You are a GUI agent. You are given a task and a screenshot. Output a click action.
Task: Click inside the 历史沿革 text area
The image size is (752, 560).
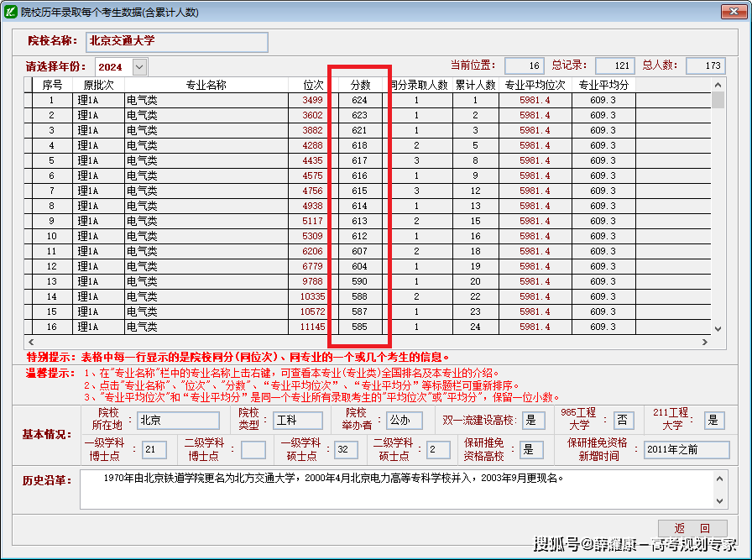[397, 489]
